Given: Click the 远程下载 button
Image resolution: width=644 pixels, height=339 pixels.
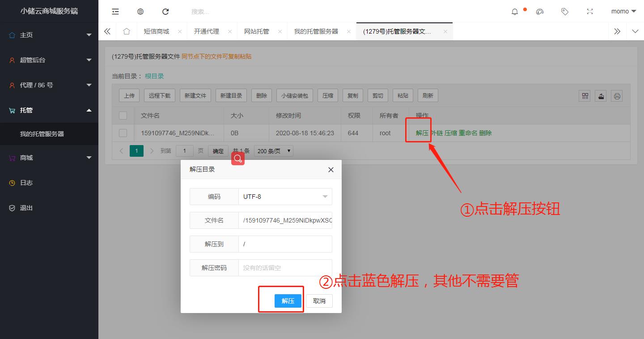Looking at the screenshot, I should click(160, 96).
